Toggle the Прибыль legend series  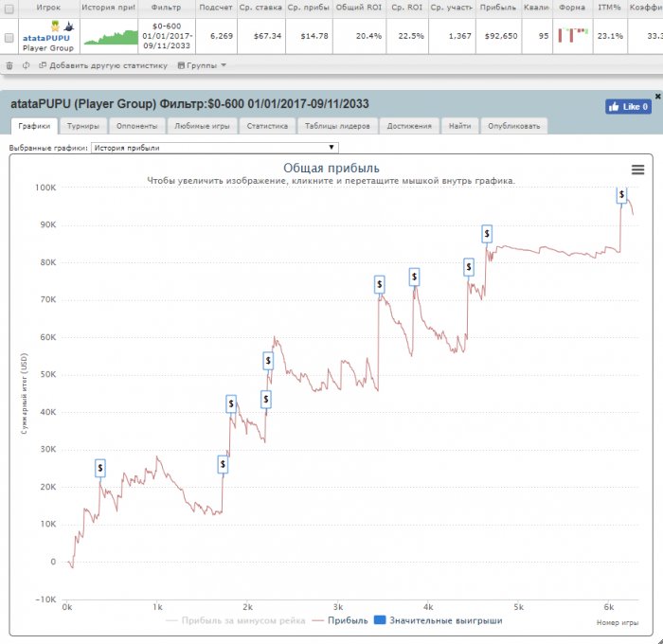pyautogui.click(x=340, y=620)
